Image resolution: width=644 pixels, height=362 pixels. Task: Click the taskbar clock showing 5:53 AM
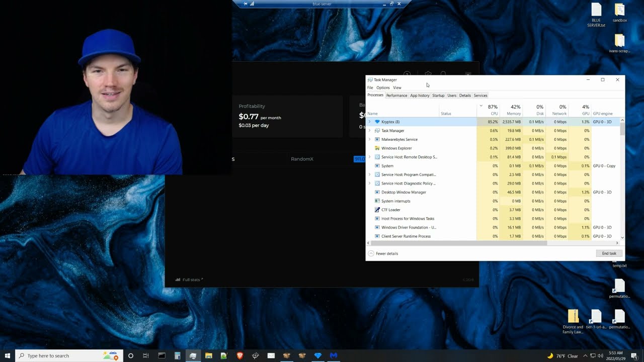click(615, 356)
